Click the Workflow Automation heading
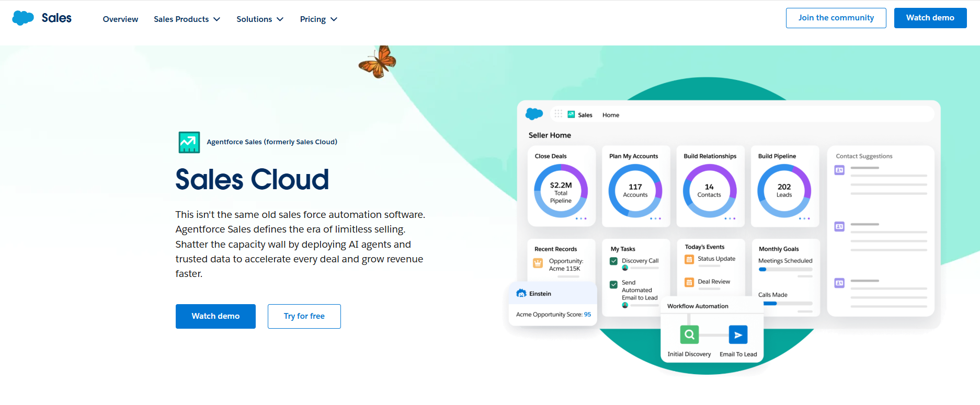 (698, 306)
